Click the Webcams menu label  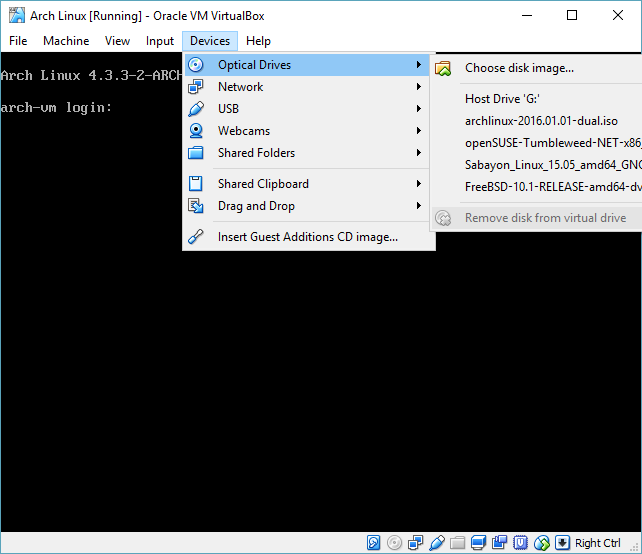click(x=244, y=131)
